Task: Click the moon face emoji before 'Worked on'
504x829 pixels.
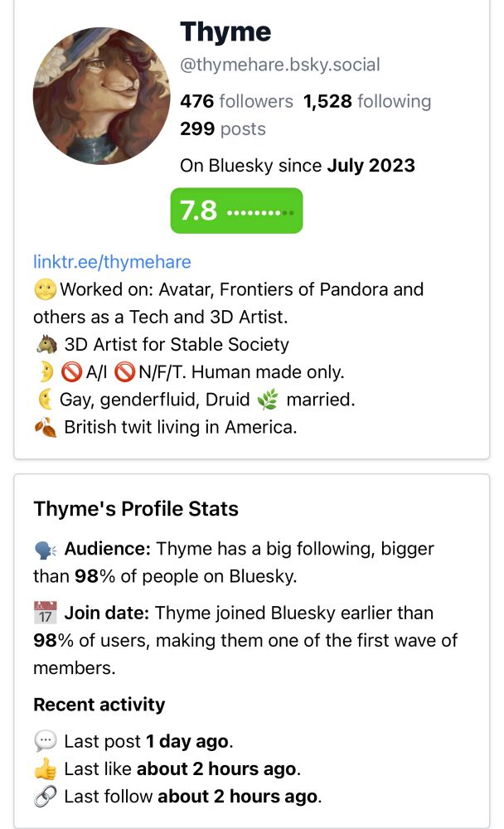Action: [x=41, y=289]
